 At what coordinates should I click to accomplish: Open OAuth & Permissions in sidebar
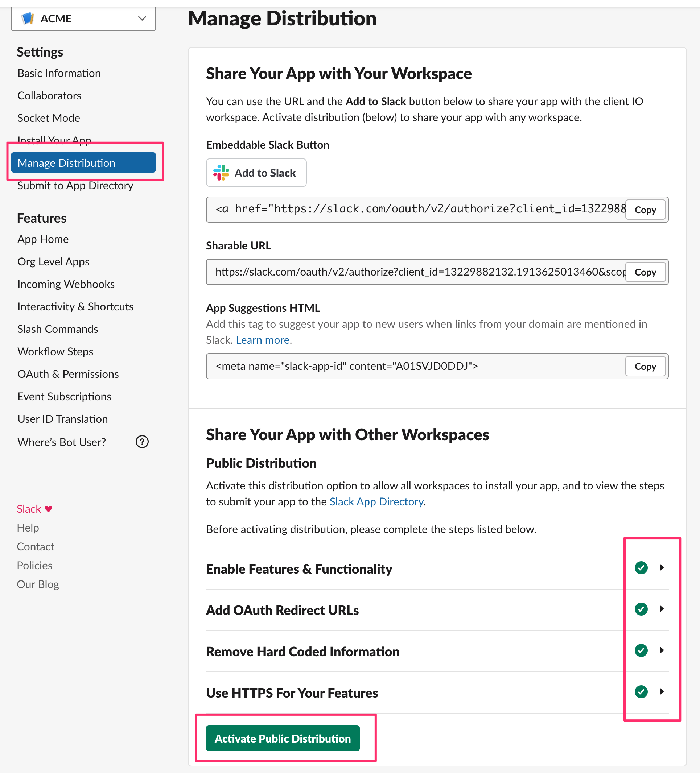[x=68, y=374]
